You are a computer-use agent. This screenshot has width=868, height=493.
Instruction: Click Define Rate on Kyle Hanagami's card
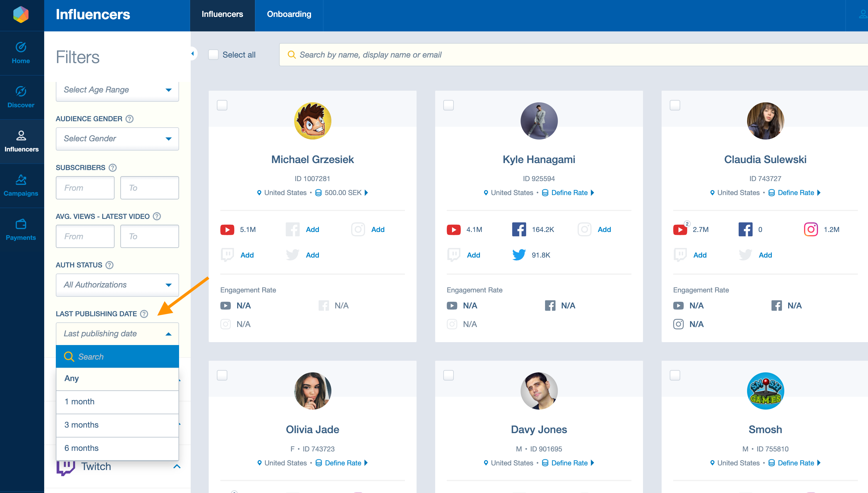(569, 193)
